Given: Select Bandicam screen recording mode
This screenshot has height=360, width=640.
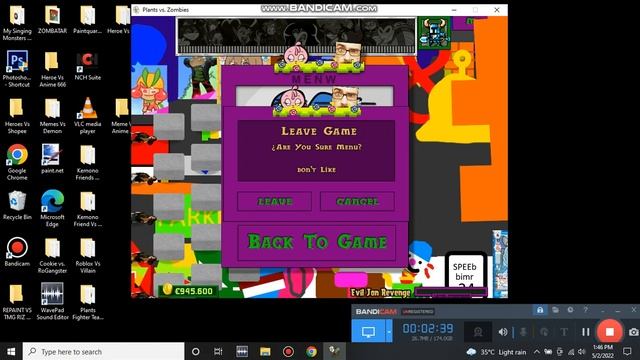Looking at the screenshot, I should (x=368, y=331).
